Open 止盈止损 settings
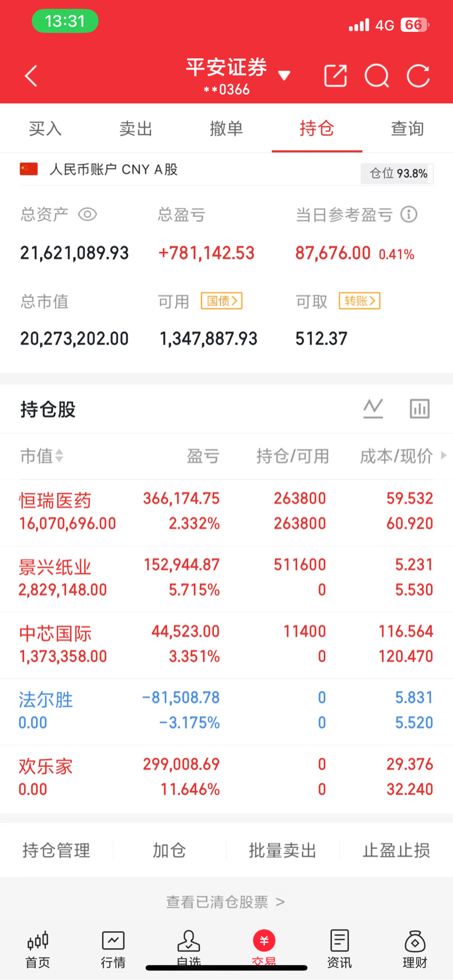Image resolution: width=453 pixels, height=980 pixels. coord(396,850)
